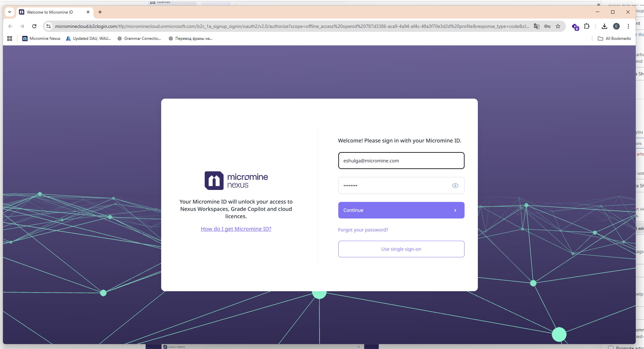Click the browser address bar URL
The width and height of the screenshot is (644, 349).
pos(292,26)
